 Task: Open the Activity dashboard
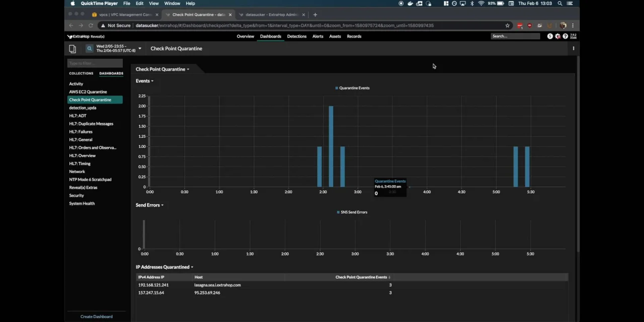[x=76, y=84]
